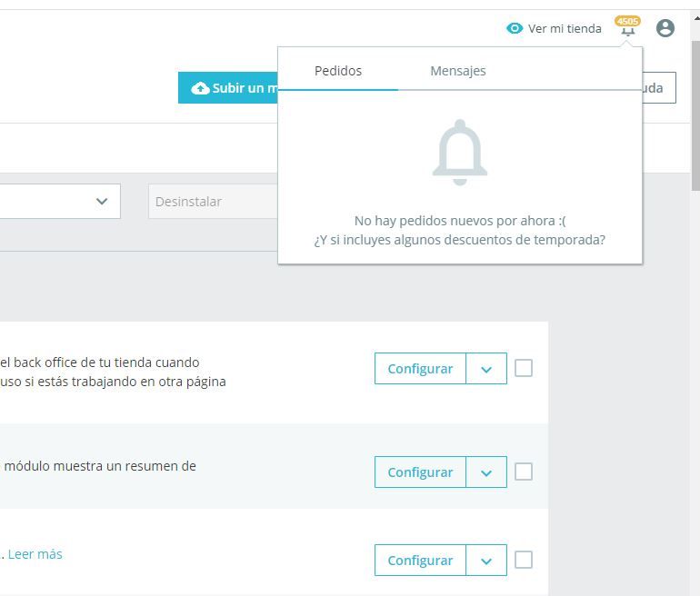Open the Desinstalar bulk actions dropdown

click(214, 202)
